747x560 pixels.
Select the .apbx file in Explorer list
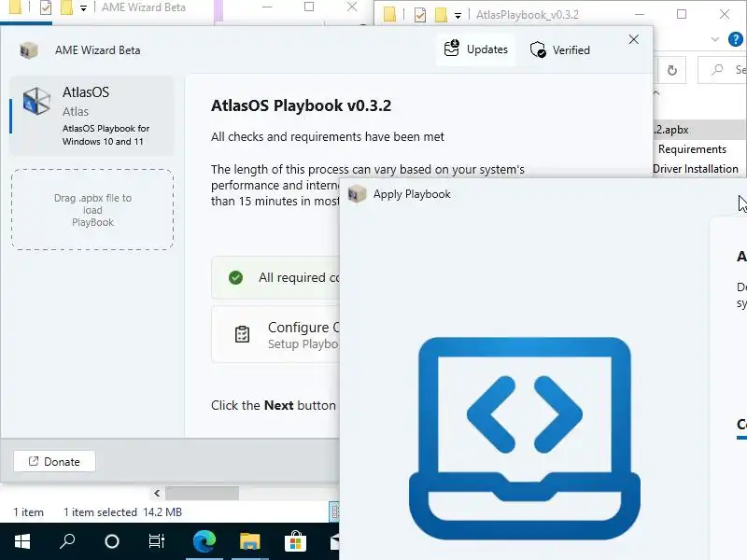[x=699, y=130]
